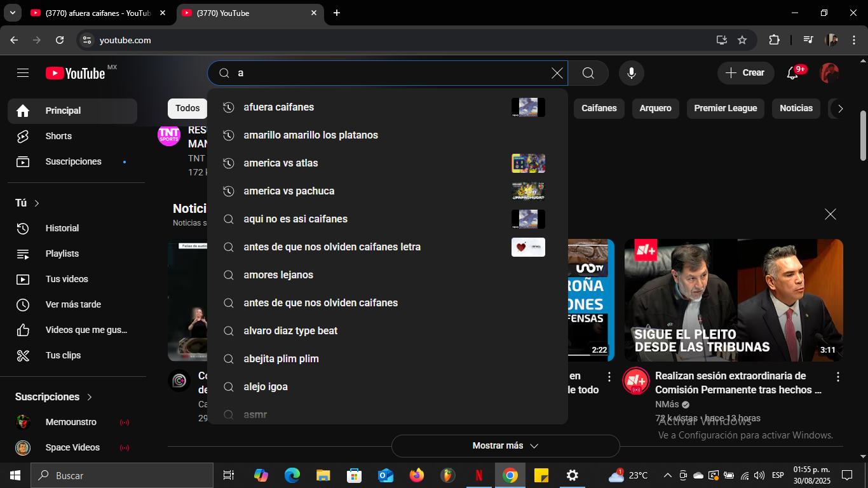This screenshot has height=488, width=868.
Task: Select the Premier League filter chip
Action: pyautogui.click(x=725, y=108)
